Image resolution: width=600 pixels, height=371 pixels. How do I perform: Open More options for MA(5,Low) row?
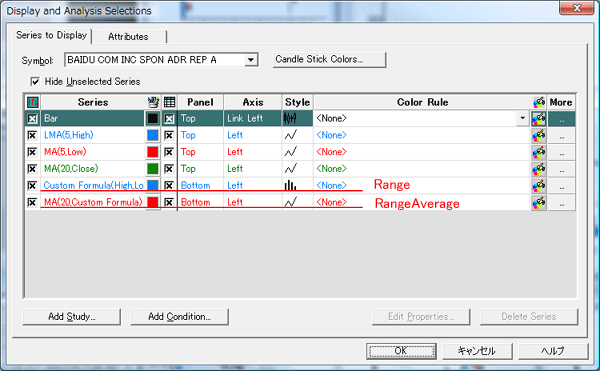coord(562,152)
